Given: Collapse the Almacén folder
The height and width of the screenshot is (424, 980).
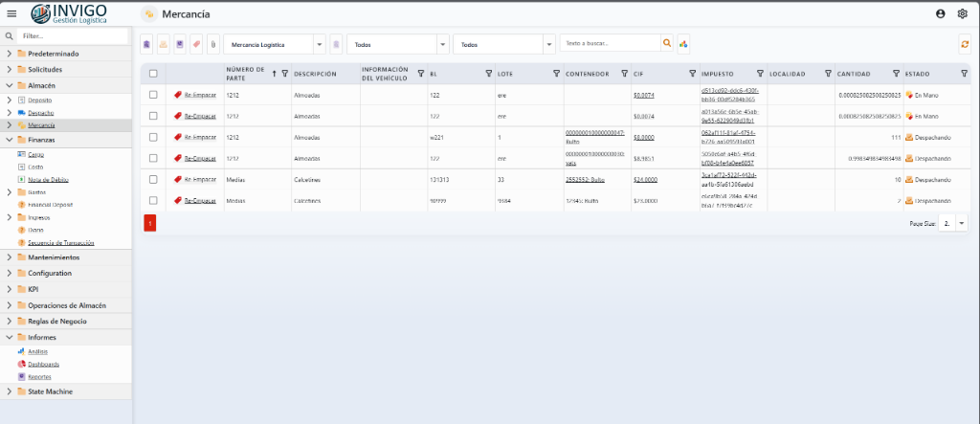Looking at the screenshot, I should [10, 86].
